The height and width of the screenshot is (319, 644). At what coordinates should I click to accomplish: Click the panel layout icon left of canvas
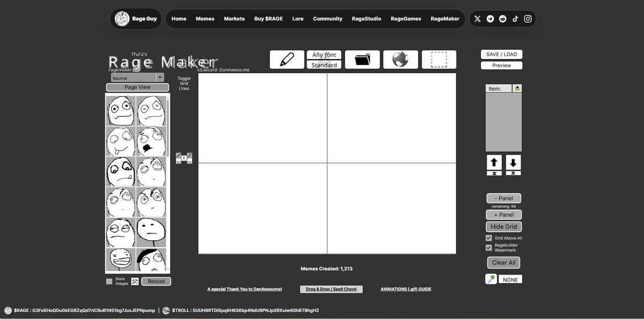pyautogui.click(x=184, y=158)
